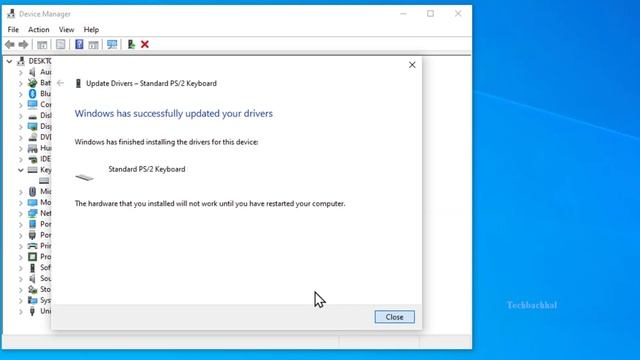Click the Close button in Update Drivers dialog

394,317
